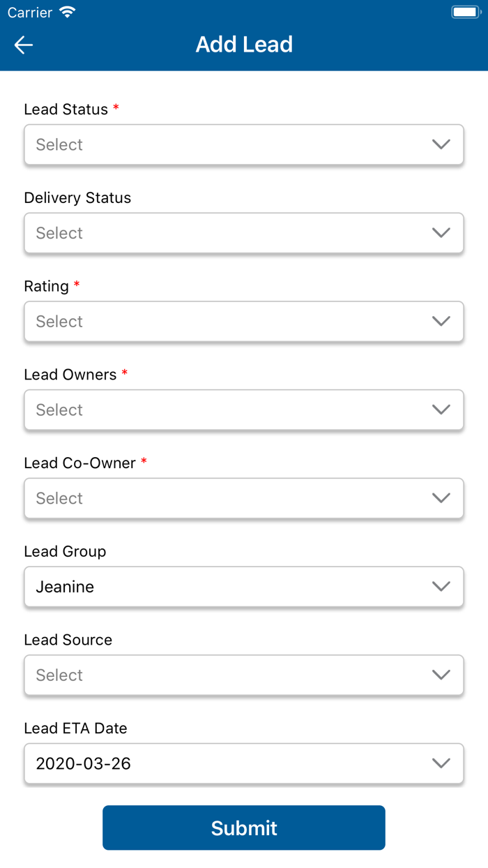Image resolution: width=488 pixels, height=868 pixels.
Task: Click the required asterisk beside Lead Status
Action: point(116,108)
